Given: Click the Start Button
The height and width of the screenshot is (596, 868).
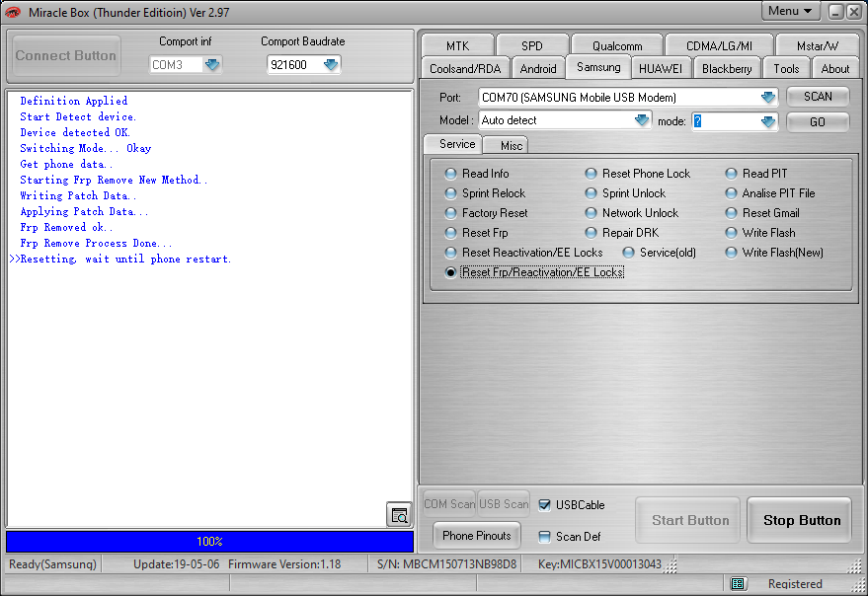Looking at the screenshot, I should pyautogui.click(x=689, y=520).
